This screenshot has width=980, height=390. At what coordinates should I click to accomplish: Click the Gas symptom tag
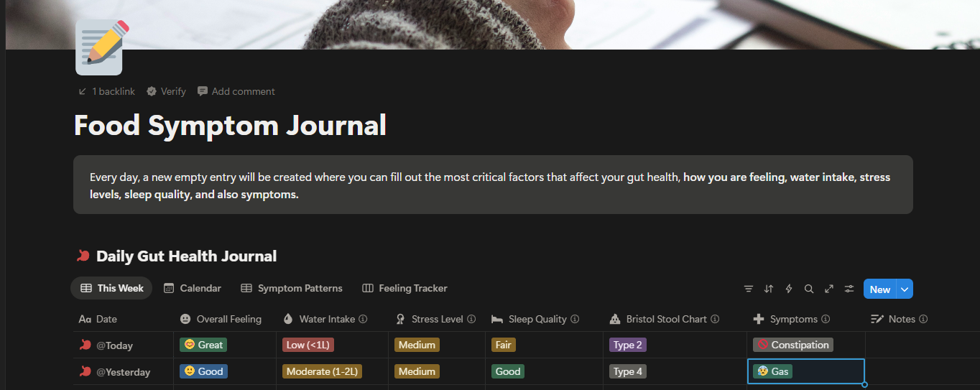point(772,371)
